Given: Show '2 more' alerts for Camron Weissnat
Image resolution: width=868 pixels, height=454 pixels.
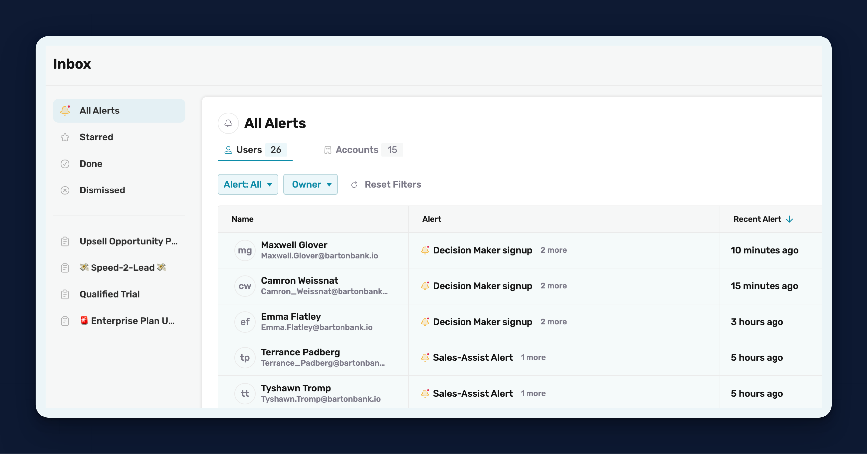Looking at the screenshot, I should [x=553, y=286].
